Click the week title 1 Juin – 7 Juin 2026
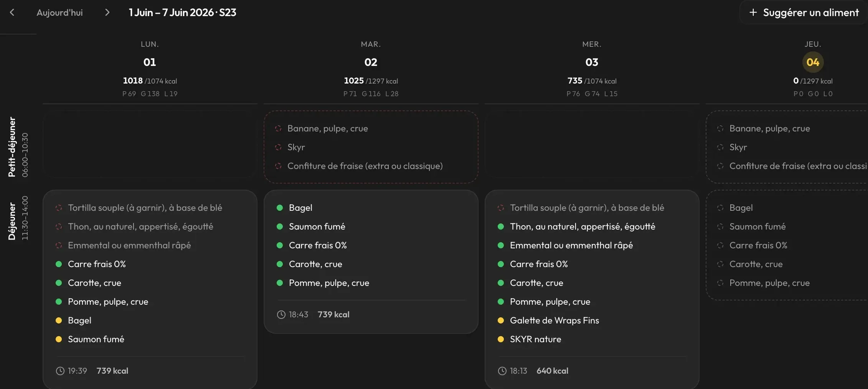The image size is (868, 389). point(182,13)
